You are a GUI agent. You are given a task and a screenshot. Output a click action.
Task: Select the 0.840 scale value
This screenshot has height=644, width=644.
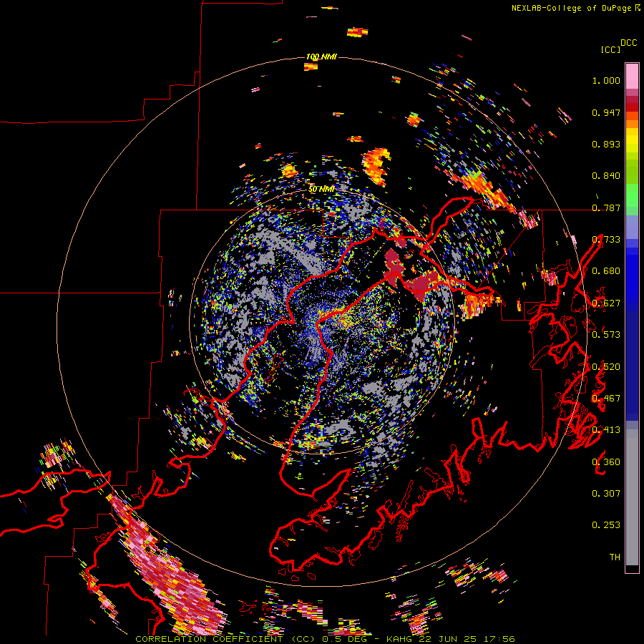(606, 176)
